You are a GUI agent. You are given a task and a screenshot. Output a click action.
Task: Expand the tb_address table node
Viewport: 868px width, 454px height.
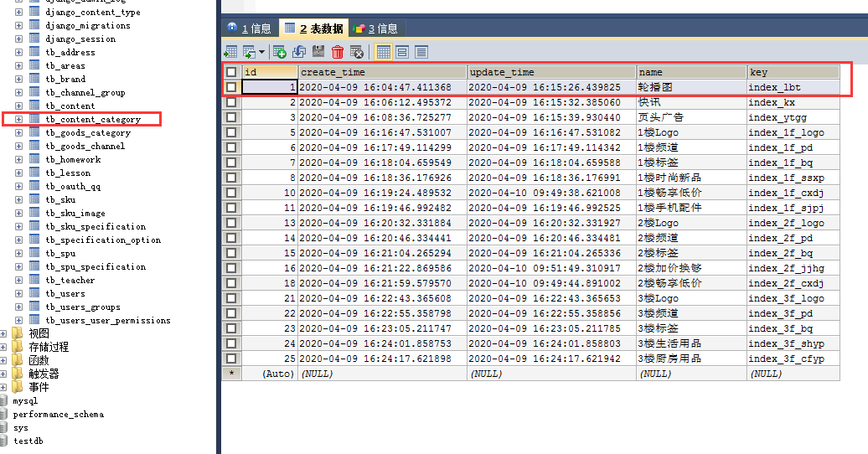coord(18,52)
